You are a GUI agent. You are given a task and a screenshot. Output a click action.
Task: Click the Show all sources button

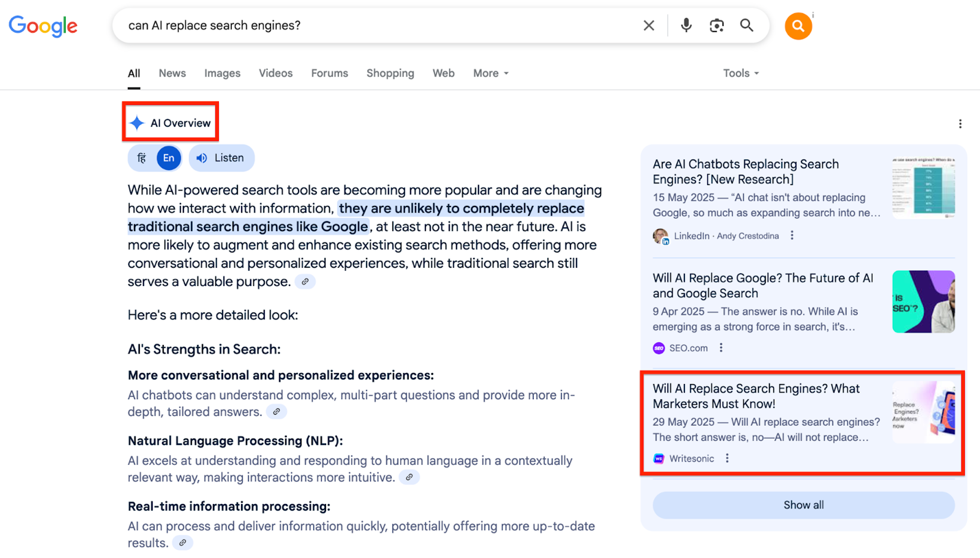803,505
